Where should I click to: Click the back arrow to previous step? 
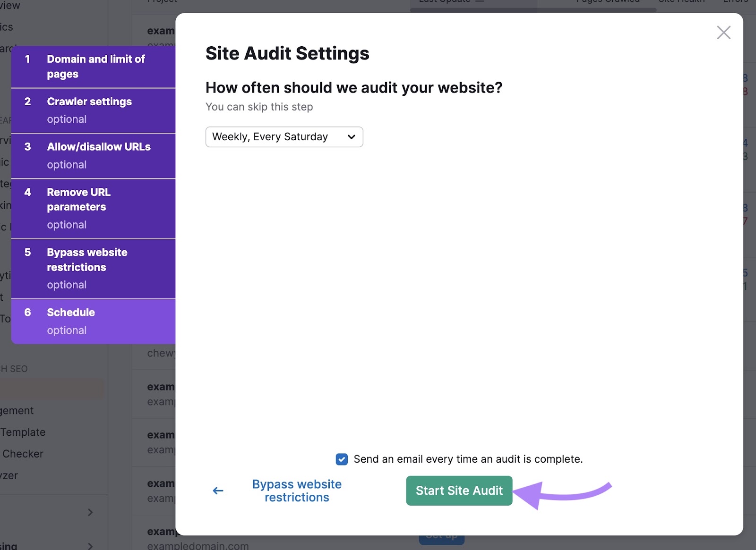(218, 491)
